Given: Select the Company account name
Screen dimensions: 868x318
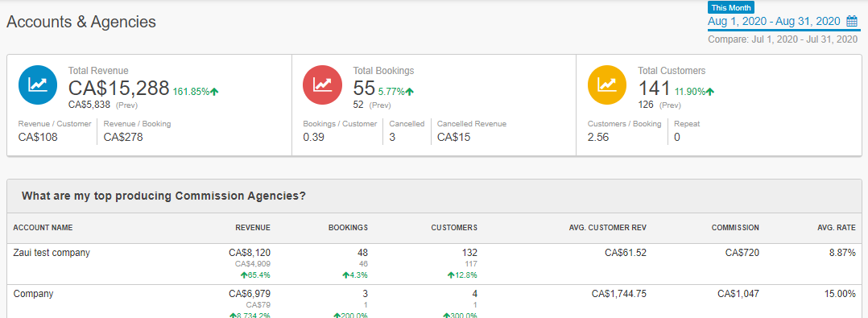Looking at the screenshot, I should pyautogui.click(x=33, y=294).
